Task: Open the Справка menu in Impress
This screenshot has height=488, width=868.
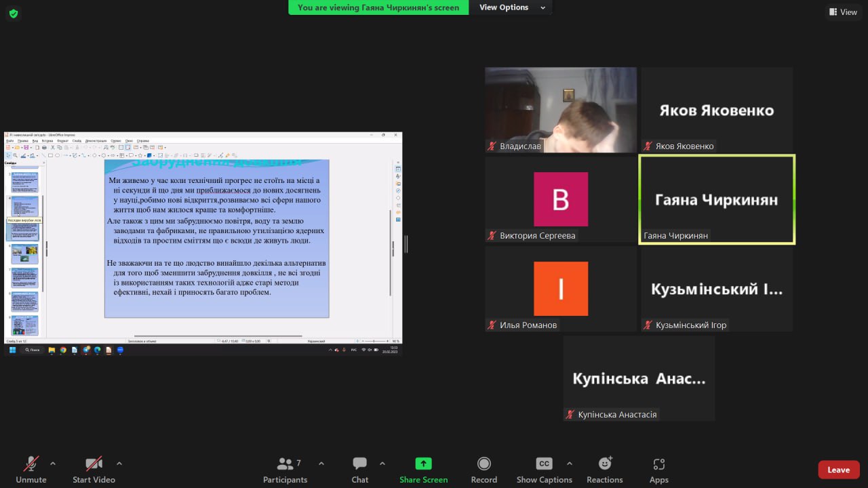Action: point(143,141)
